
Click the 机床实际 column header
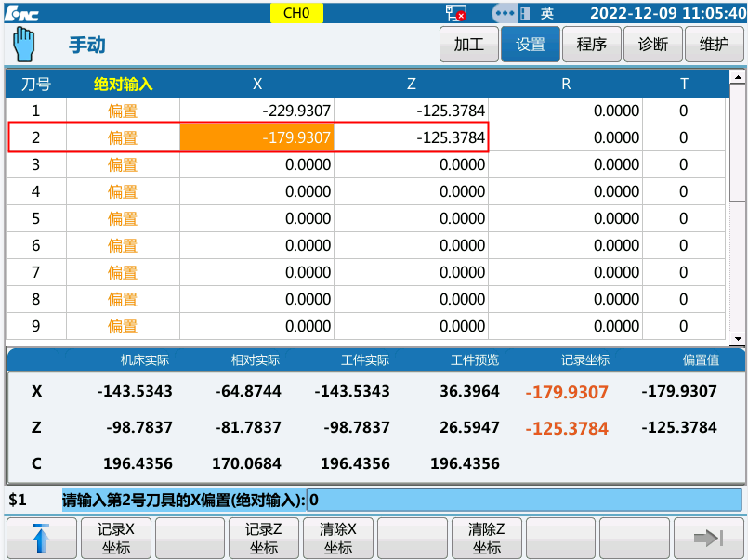click(145, 359)
